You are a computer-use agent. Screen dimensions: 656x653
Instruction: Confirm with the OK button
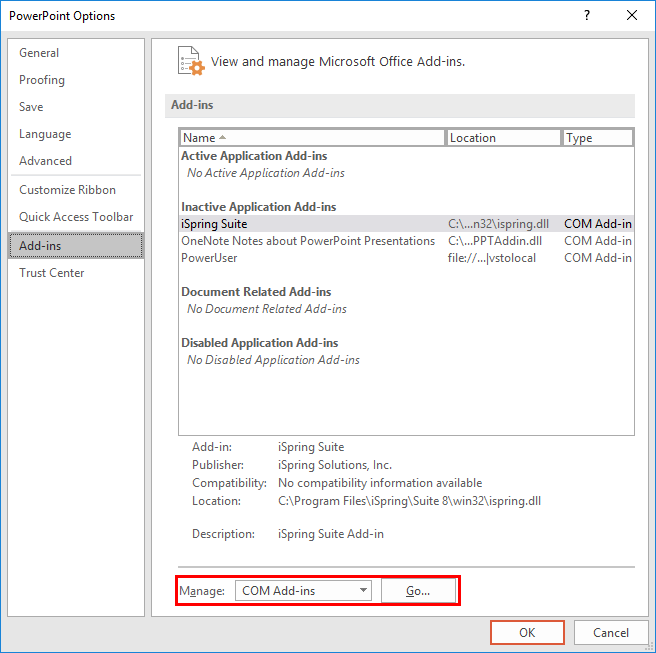(527, 632)
